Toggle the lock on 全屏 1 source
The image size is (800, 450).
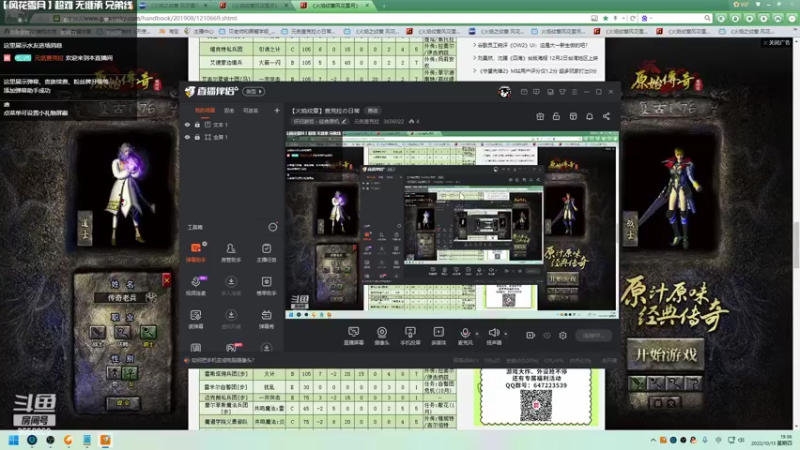pyautogui.click(x=197, y=137)
